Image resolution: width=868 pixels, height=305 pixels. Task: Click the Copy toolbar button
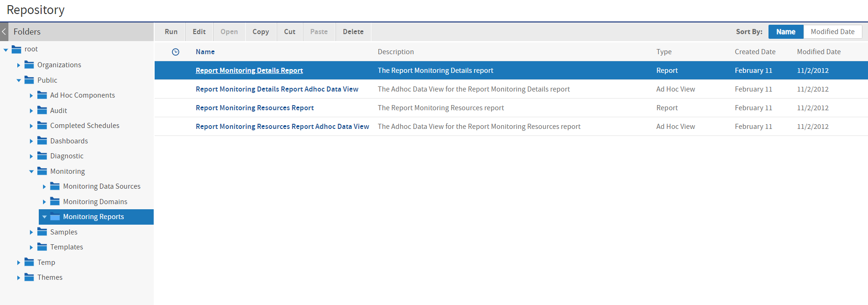pos(261,32)
